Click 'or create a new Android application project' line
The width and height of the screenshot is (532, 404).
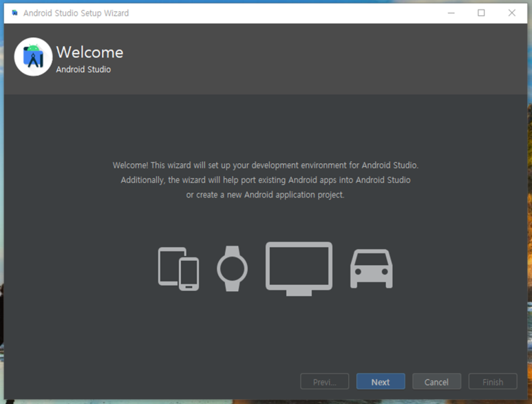click(x=266, y=195)
